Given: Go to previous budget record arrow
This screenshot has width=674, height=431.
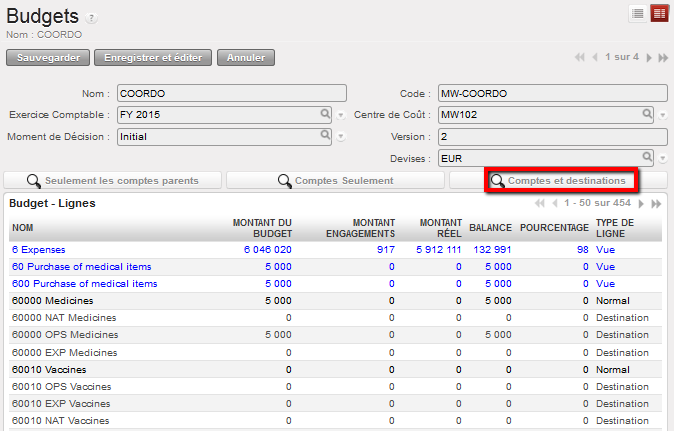Looking at the screenshot, I should [596, 58].
